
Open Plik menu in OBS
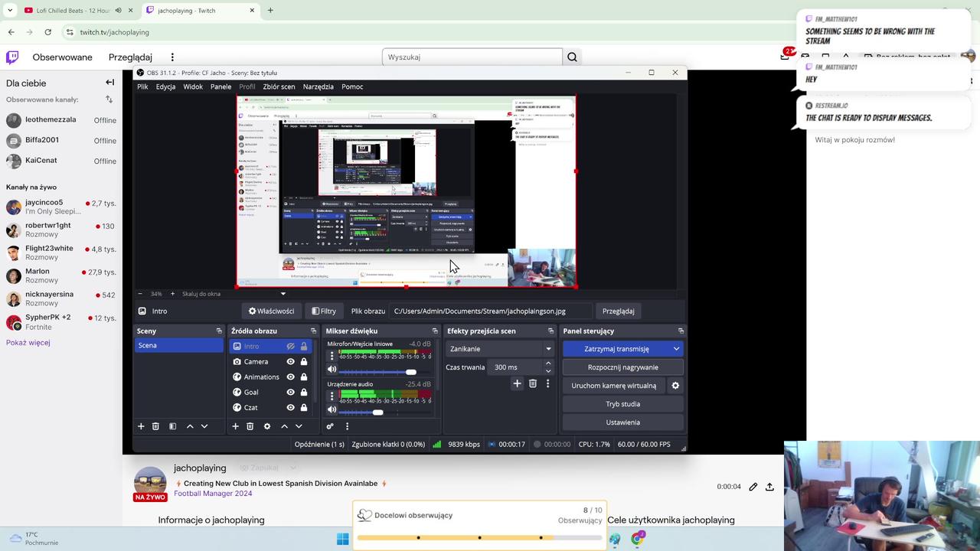[142, 86]
